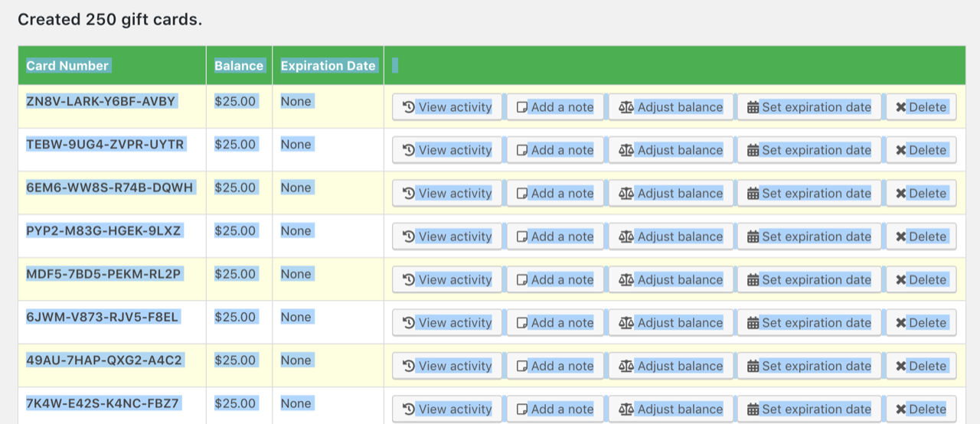
Task: View activity for card PYP2-M83G-HGEK-9LXZ
Action: tap(447, 236)
